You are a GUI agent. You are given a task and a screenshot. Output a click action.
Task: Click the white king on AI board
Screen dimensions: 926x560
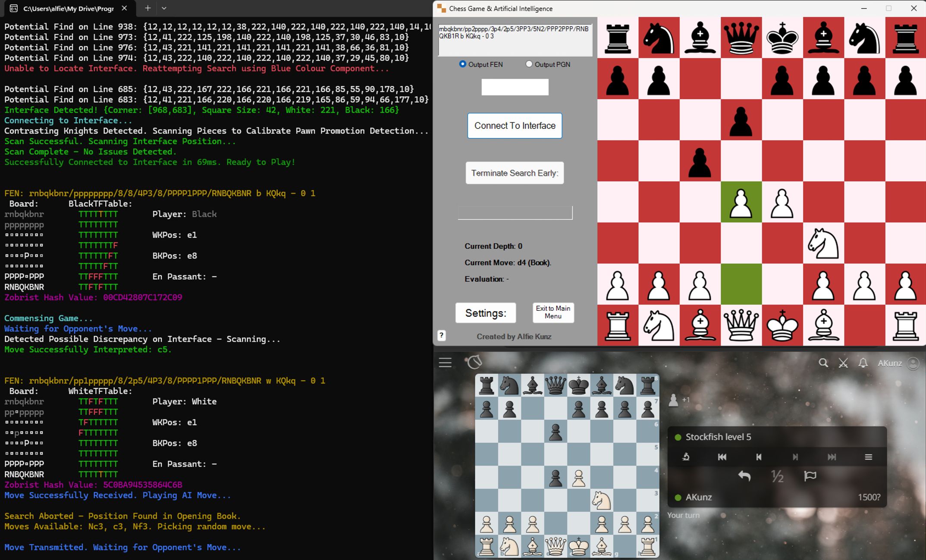(782, 325)
